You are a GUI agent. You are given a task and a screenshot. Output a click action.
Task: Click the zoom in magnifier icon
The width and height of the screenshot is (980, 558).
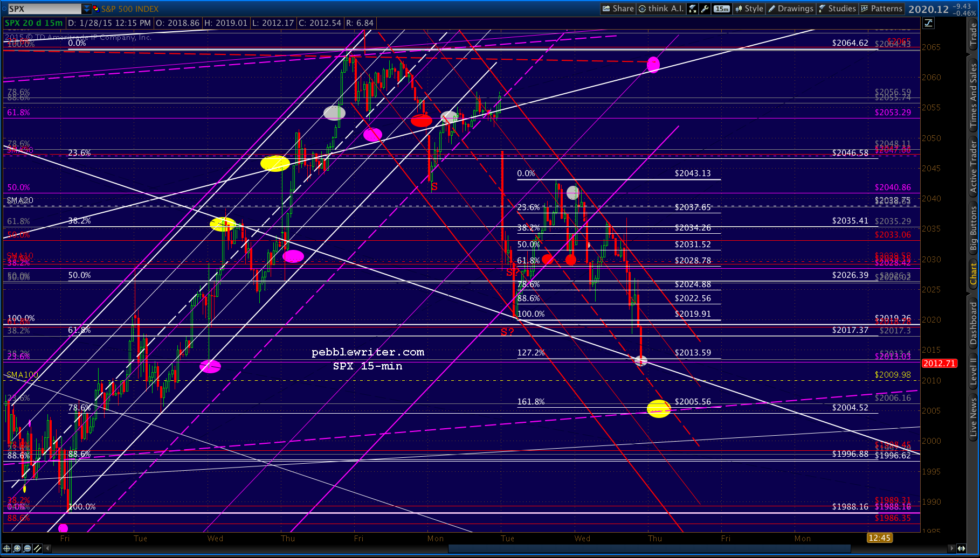(17, 548)
